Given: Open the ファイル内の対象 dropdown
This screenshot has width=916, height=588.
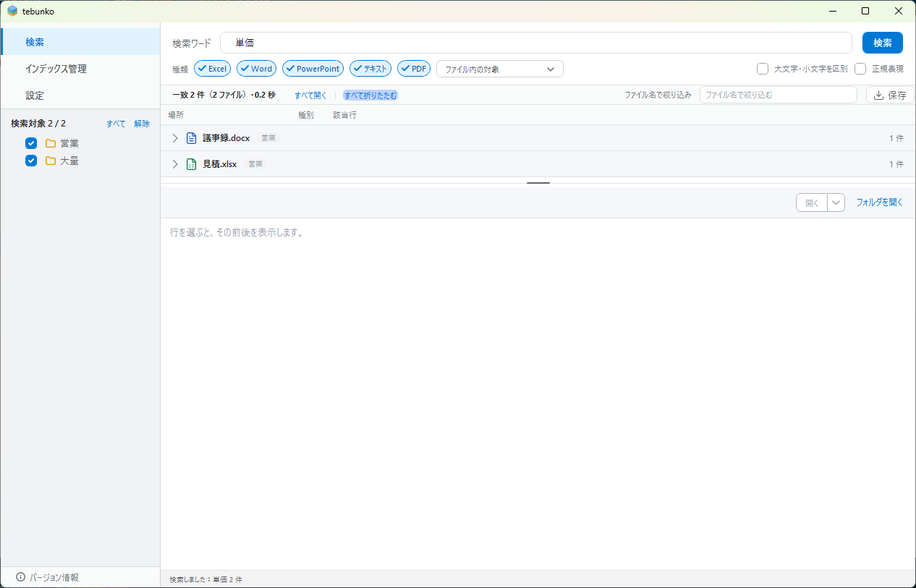Looking at the screenshot, I should (x=499, y=69).
